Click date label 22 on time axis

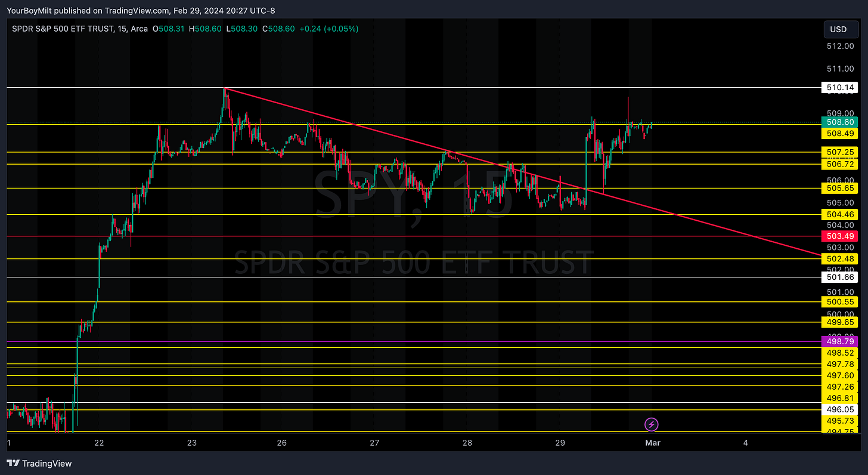(x=99, y=443)
